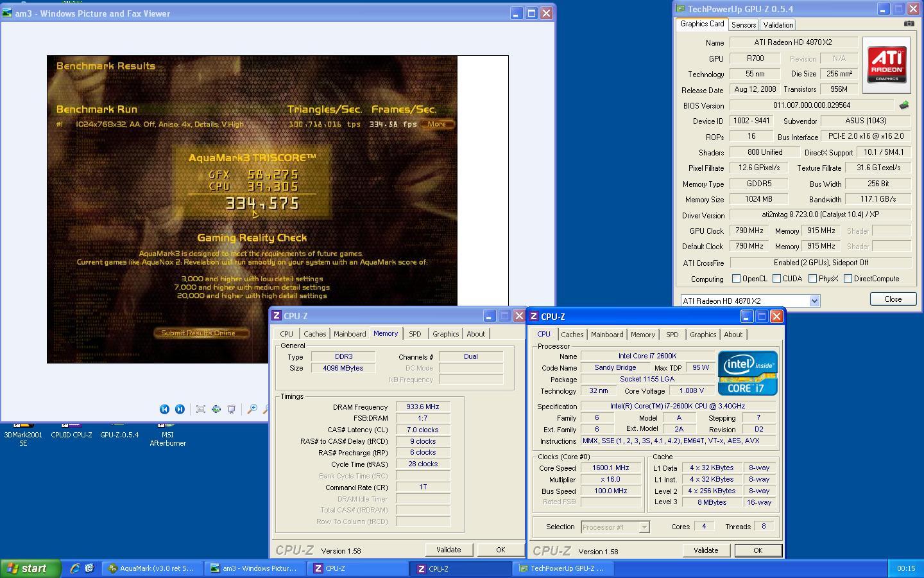Launch Internet Explorer from quick launch
This screenshot has height=578, width=924.
click(75, 568)
